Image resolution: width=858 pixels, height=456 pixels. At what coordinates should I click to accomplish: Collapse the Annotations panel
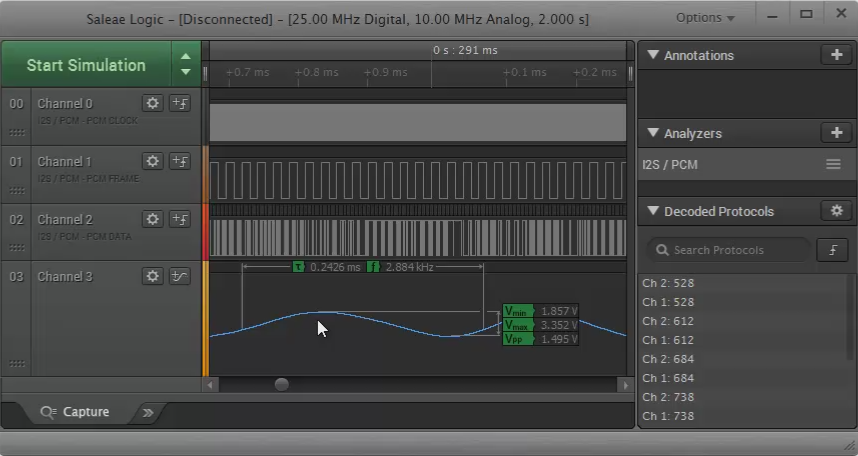click(x=653, y=56)
